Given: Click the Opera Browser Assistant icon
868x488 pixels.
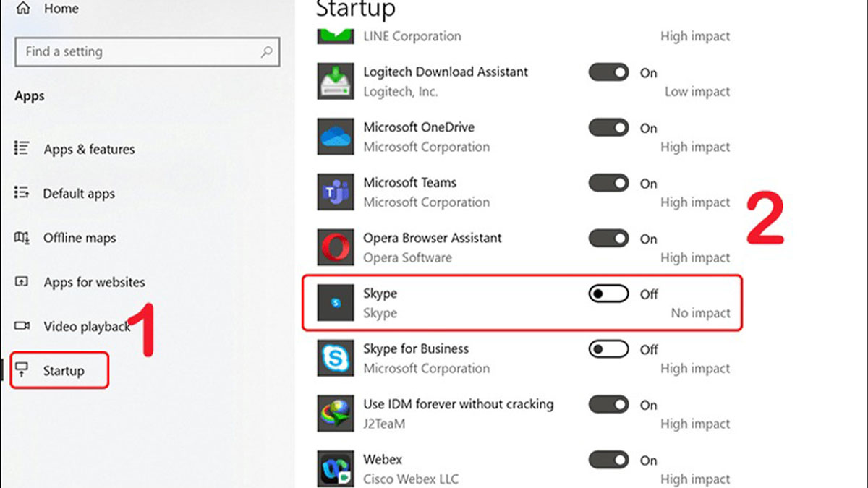Looking at the screenshot, I should (x=336, y=247).
